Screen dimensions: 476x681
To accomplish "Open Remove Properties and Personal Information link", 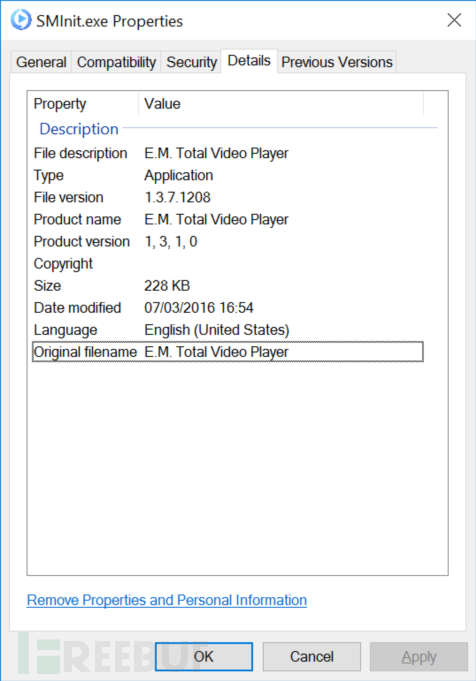I will point(167,600).
